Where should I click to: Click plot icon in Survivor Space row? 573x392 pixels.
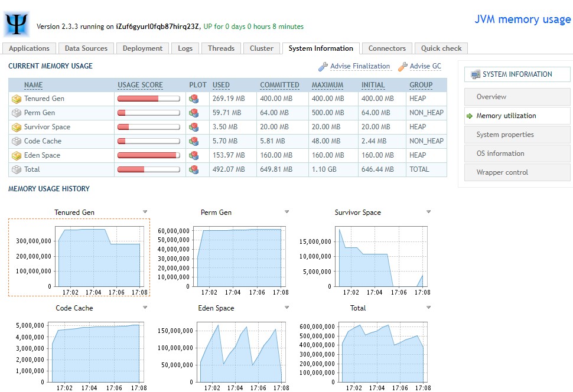pos(193,127)
